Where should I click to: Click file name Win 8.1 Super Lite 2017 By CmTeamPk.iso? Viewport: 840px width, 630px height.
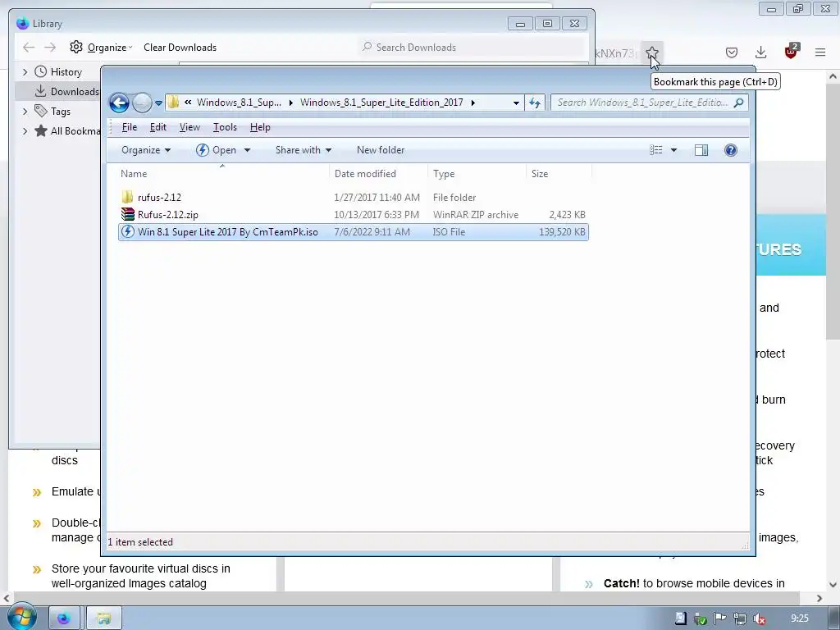[228, 232]
